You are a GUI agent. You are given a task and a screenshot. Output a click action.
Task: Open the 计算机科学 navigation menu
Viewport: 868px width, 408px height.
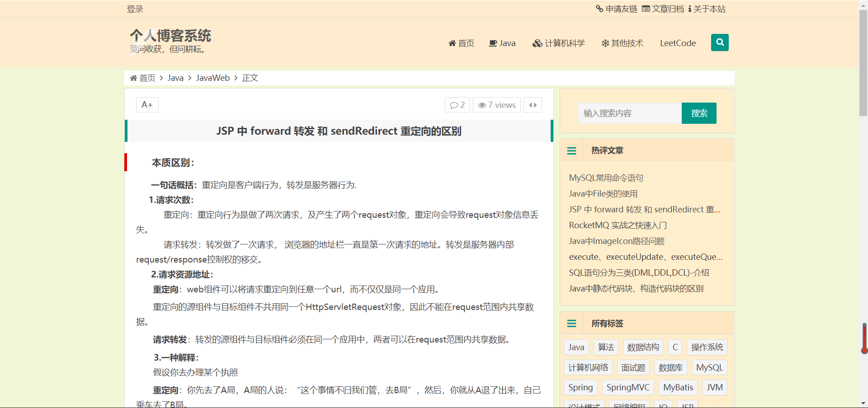[559, 43]
